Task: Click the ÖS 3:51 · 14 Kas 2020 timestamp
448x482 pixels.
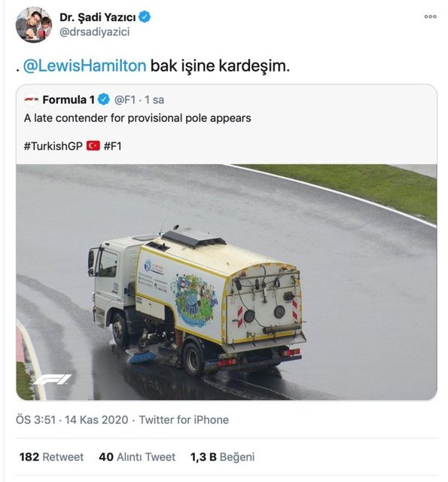Action: (x=72, y=419)
